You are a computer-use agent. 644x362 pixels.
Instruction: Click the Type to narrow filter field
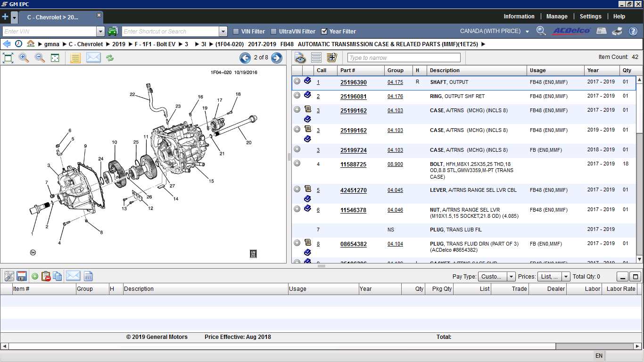pyautogui.click(x=404, y=58)
